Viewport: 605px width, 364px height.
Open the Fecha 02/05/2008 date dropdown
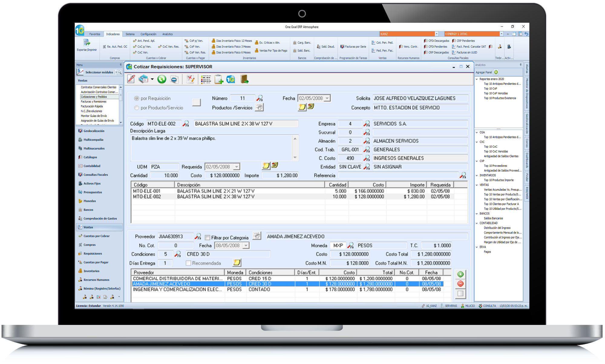327,98
